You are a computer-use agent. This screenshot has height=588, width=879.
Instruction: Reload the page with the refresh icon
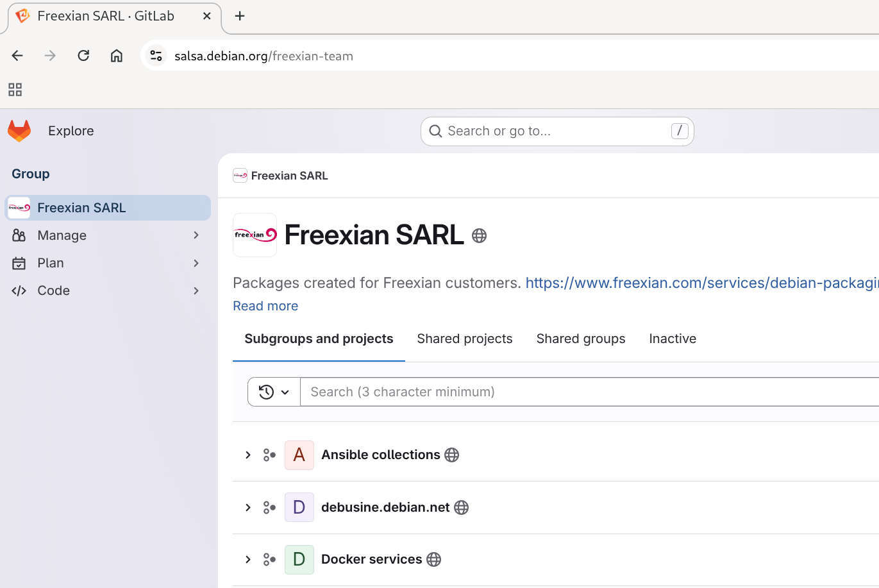pos(83,56)
